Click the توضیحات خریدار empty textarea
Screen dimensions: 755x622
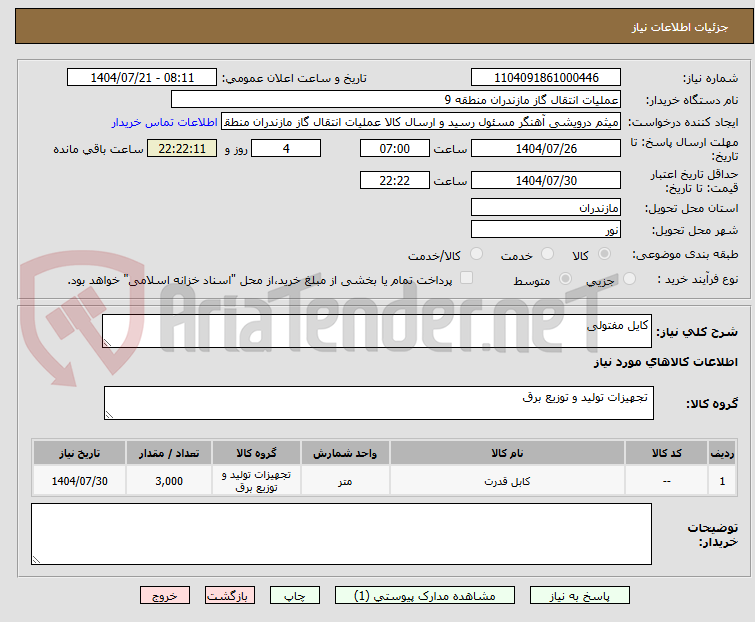pyautogui.click(x=341, y=534)
